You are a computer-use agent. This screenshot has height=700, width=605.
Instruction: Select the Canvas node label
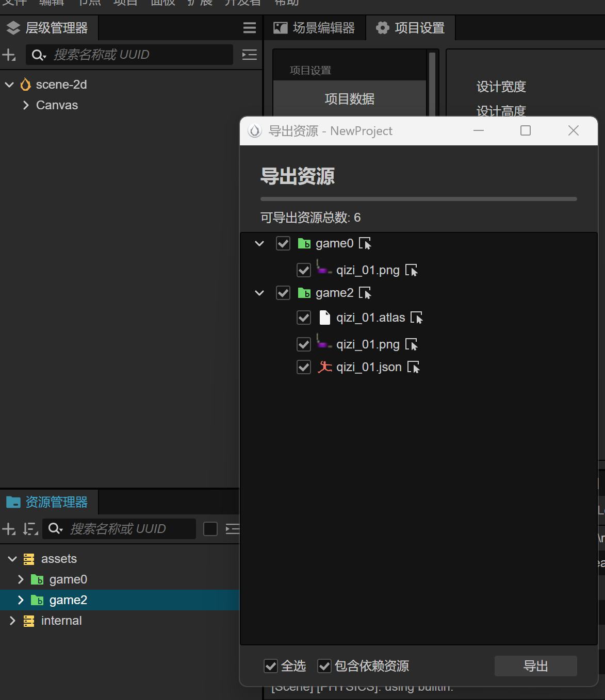coord(57,105)
